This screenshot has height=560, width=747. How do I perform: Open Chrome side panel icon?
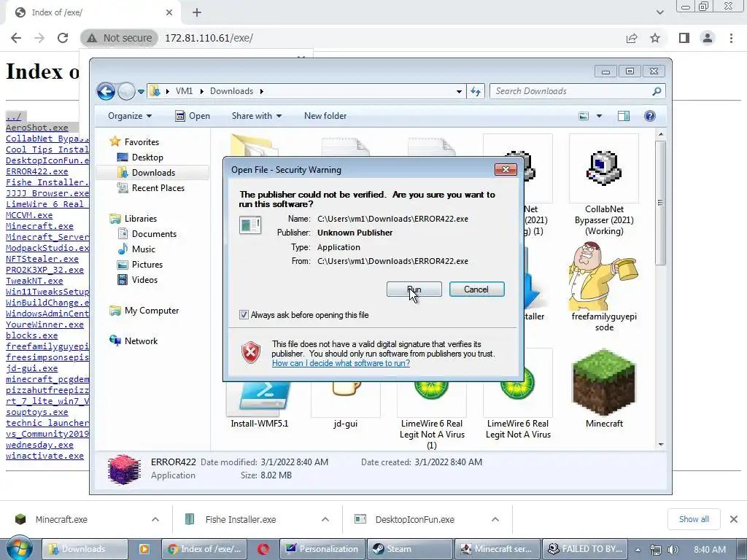(x=684, y=38)
